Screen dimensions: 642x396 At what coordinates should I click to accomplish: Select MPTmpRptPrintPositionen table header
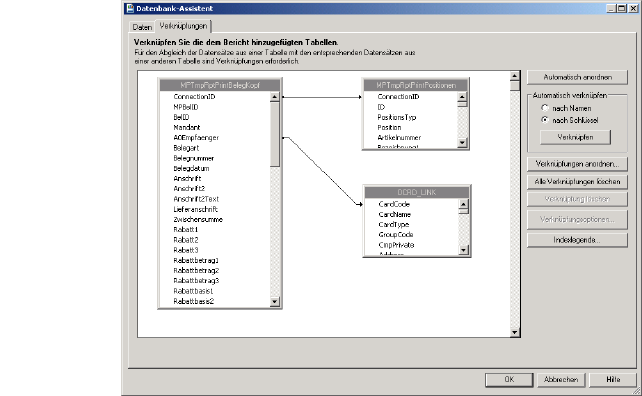pyautogui.click(x=416, y=85)
